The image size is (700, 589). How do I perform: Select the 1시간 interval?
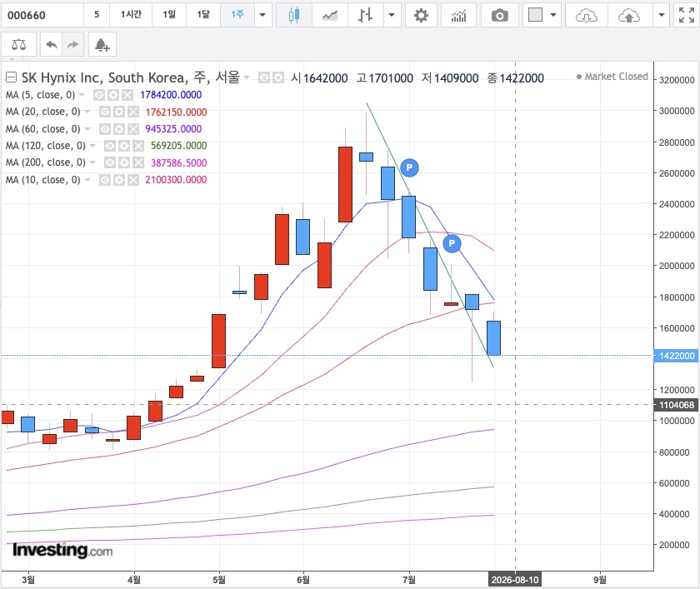[131, 15]
